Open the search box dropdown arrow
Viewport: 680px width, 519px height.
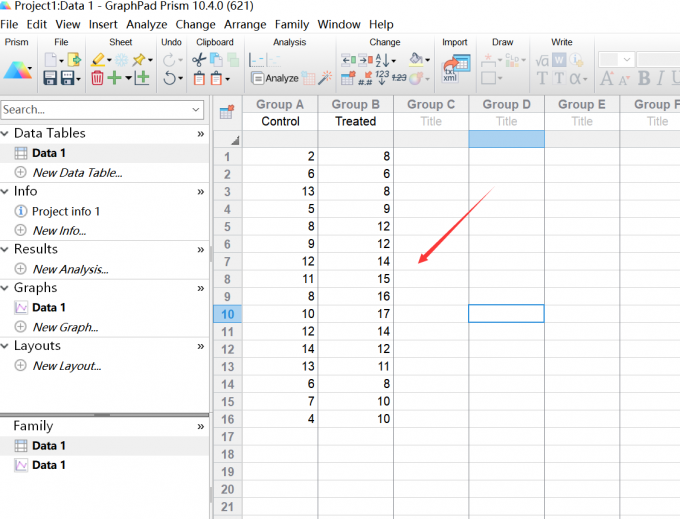tap(196, 109)
